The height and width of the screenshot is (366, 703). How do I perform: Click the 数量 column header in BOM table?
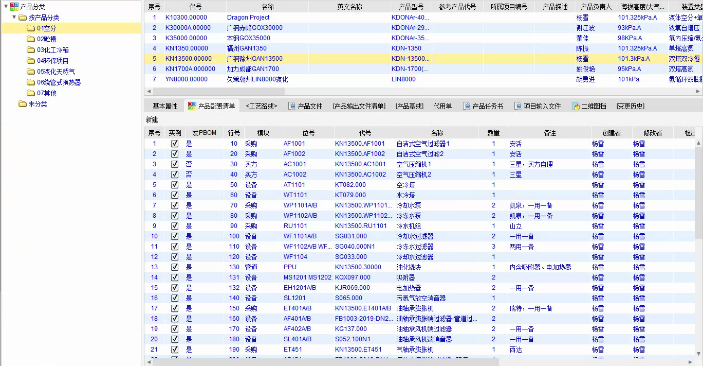click(x=494, y=133)
